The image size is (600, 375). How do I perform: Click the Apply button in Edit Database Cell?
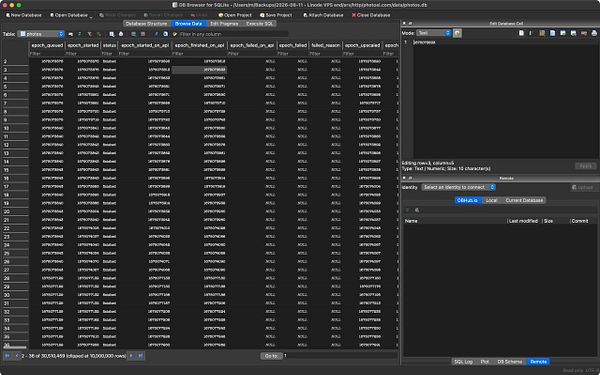pos(586,166)
